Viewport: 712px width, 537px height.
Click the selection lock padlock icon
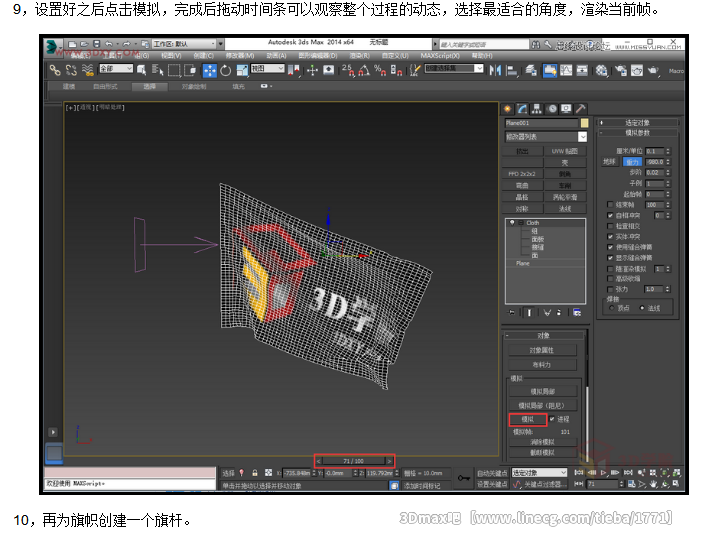[x=255, y=473]
